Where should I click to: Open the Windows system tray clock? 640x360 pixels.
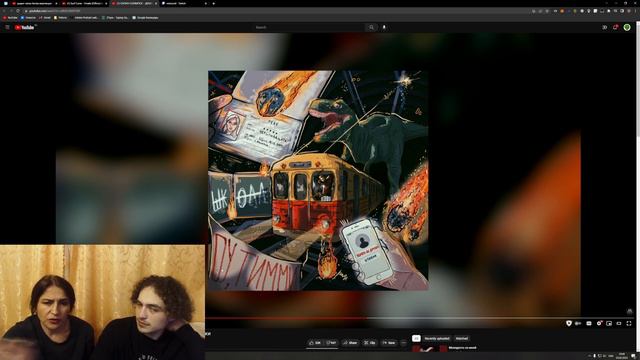coord(622,356)
